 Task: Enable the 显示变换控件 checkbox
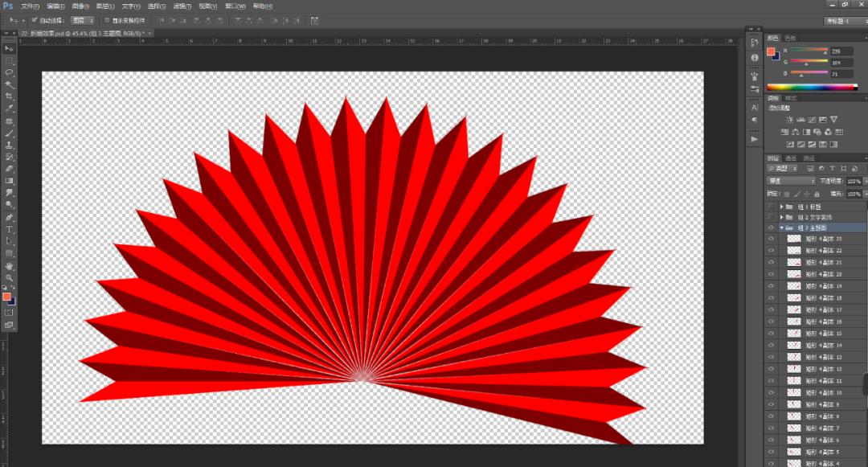click(108, 19)
